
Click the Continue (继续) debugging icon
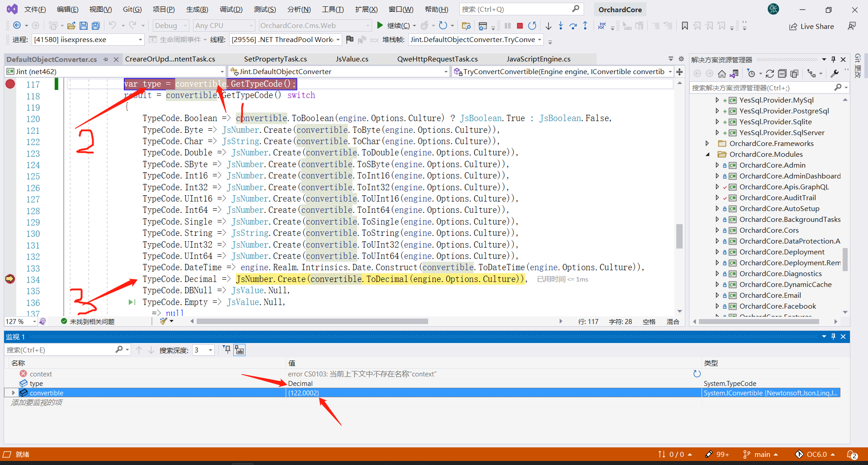tap(380, 25)
